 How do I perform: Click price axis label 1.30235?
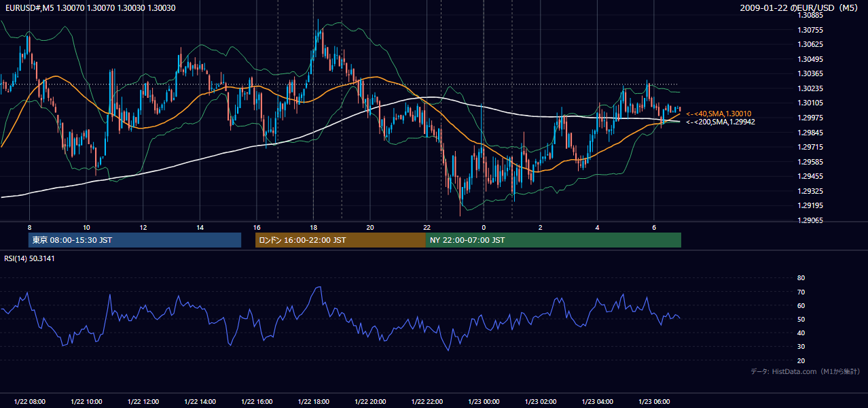pyautogui.click(x=811, y=88)
